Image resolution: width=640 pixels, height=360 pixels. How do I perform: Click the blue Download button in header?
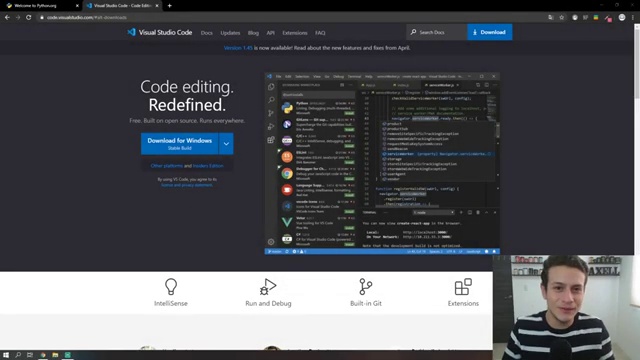pyautogui.click(x=489, y=32)
